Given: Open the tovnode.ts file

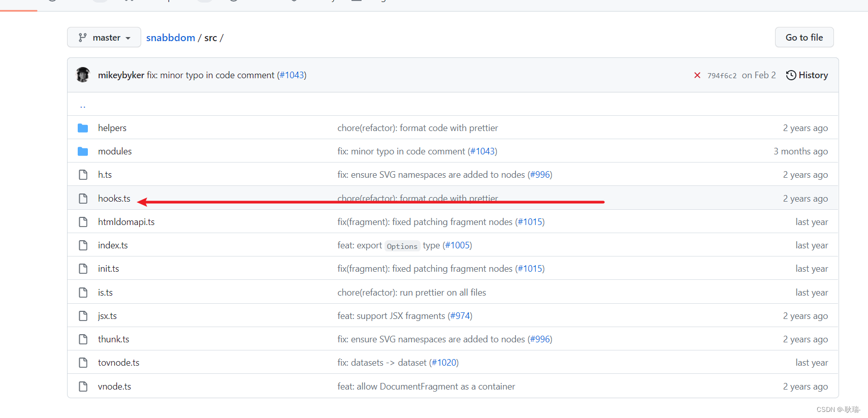Looking at the screenshot, I should tap(118, 363).
